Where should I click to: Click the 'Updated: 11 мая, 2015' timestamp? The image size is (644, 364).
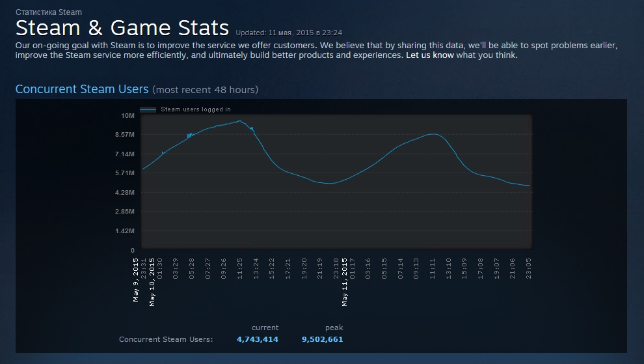(x=289, y=33)
